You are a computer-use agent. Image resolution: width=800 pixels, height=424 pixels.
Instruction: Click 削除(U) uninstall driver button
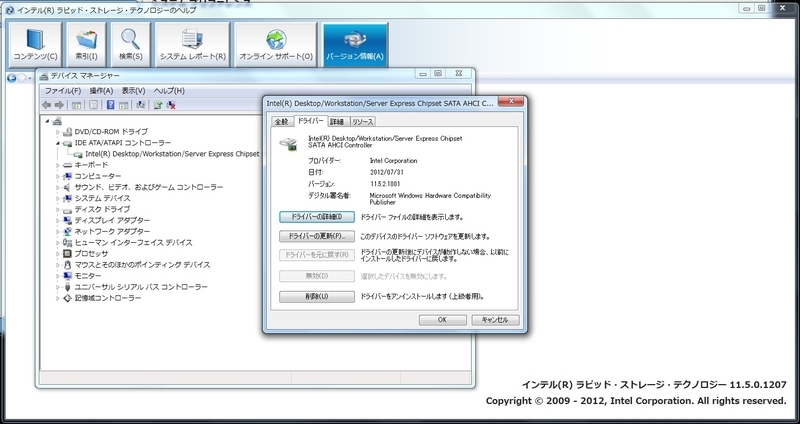tap(317, 296)
